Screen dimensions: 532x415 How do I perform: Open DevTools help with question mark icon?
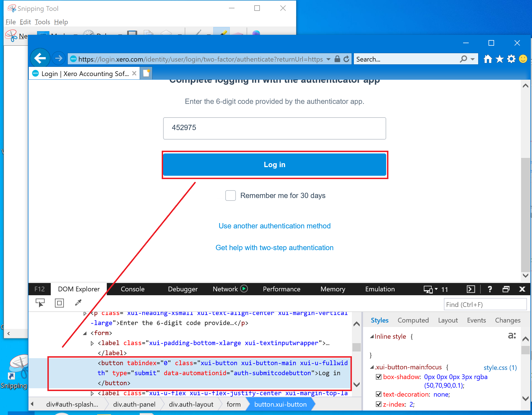tap(490, 289)
